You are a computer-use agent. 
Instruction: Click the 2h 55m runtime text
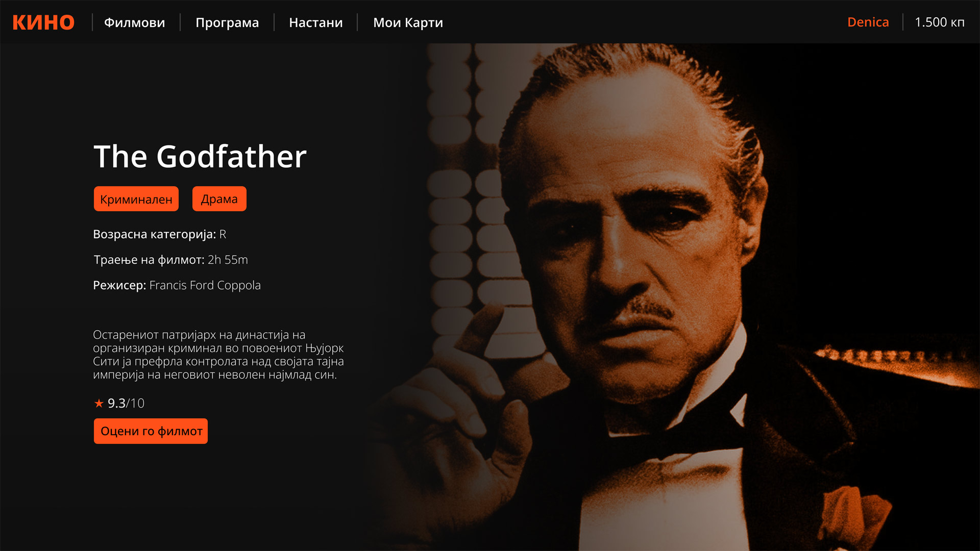228,260
